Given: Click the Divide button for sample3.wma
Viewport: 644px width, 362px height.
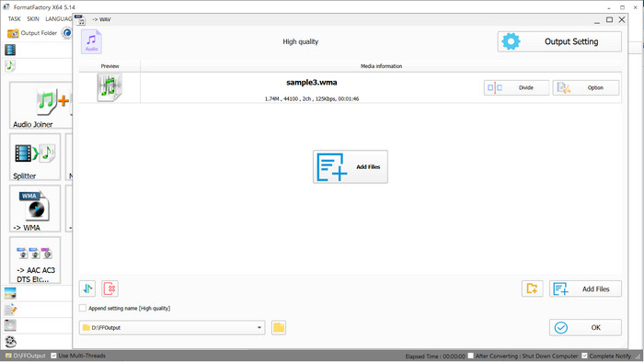Looking at the screenshot, I should [x=516, y=87].
